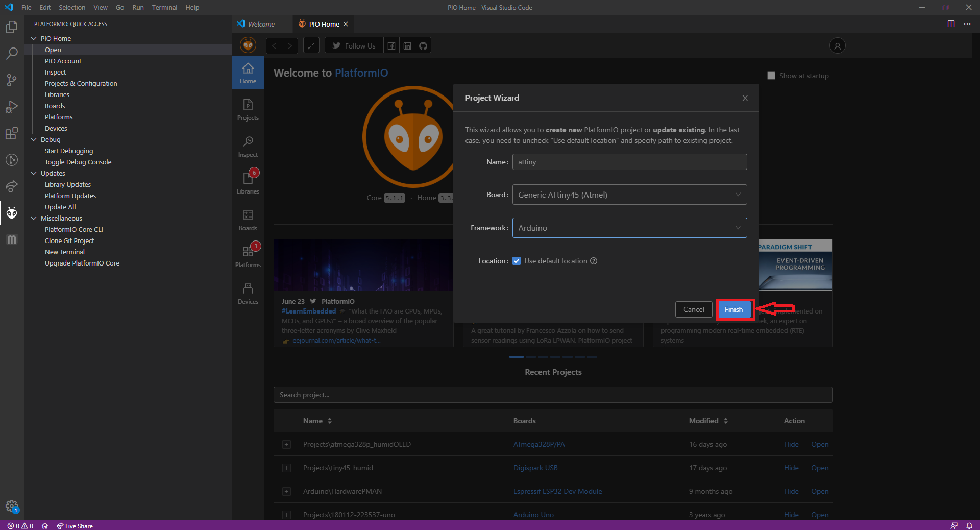Open Platforms in PIO sidebar

[x=248, y=257]
